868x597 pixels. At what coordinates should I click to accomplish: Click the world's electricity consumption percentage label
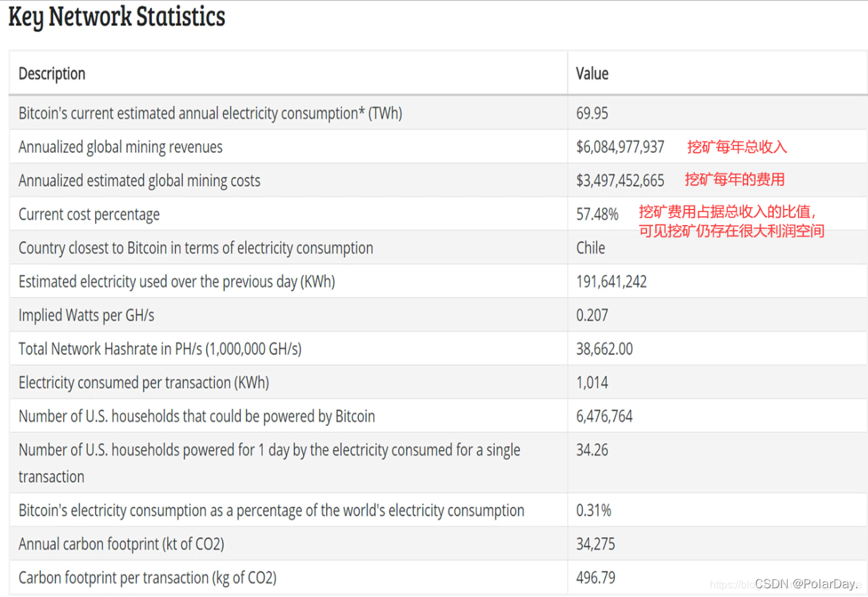pos(271,511)
